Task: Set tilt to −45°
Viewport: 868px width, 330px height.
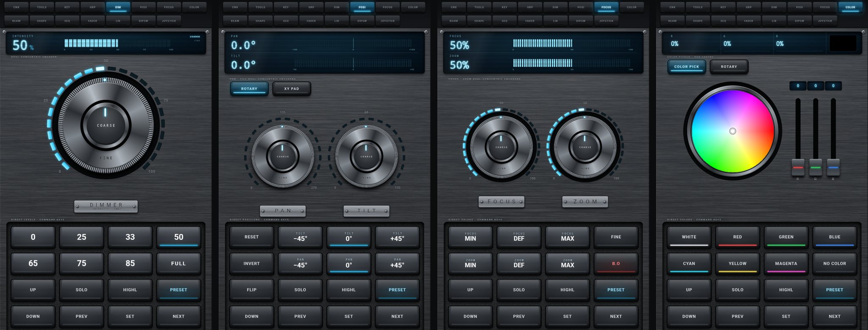Action: (300, 237)
